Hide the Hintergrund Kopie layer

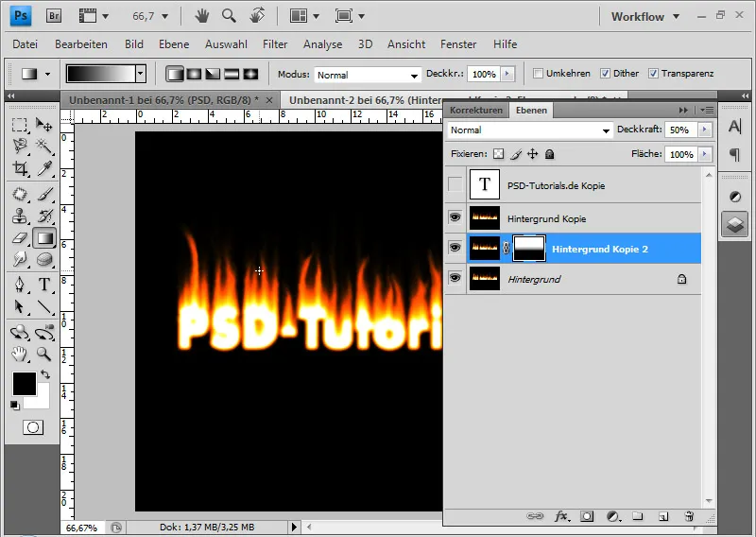coord(455,217)
